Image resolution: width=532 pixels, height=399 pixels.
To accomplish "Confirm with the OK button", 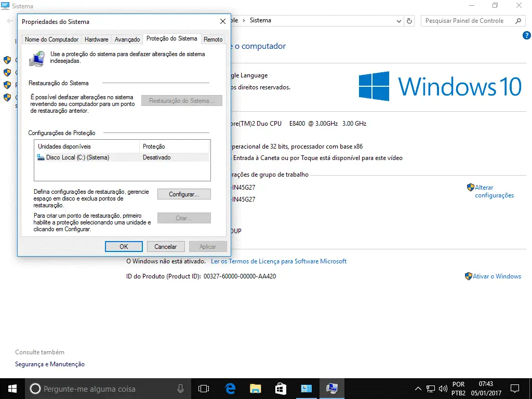I will [124, 247].
